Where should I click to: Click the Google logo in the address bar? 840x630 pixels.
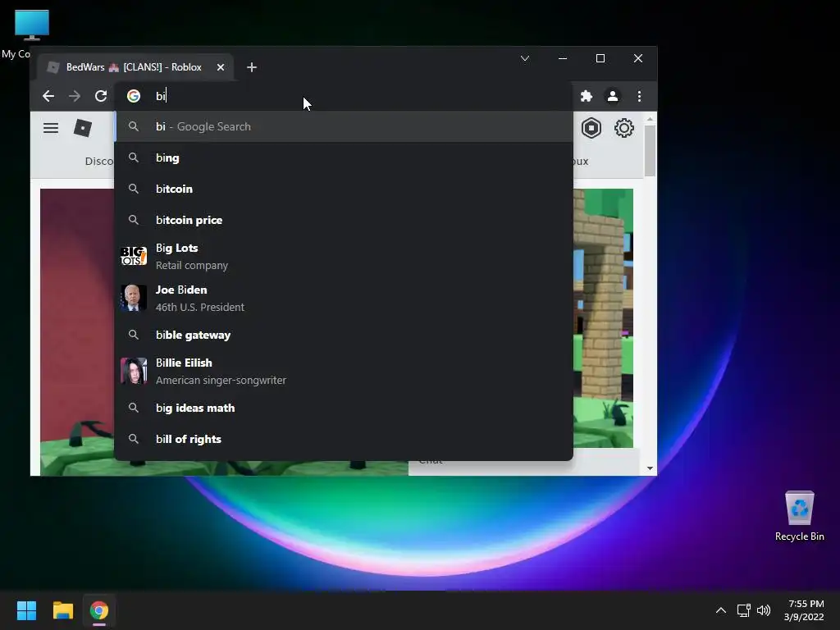[x=134, y=96]
